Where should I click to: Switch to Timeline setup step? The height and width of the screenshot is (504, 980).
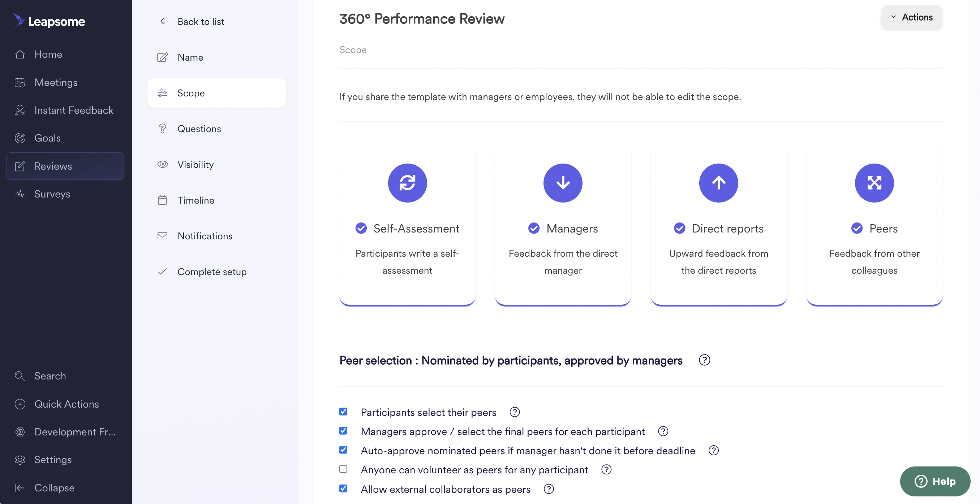tap(216, 200)
